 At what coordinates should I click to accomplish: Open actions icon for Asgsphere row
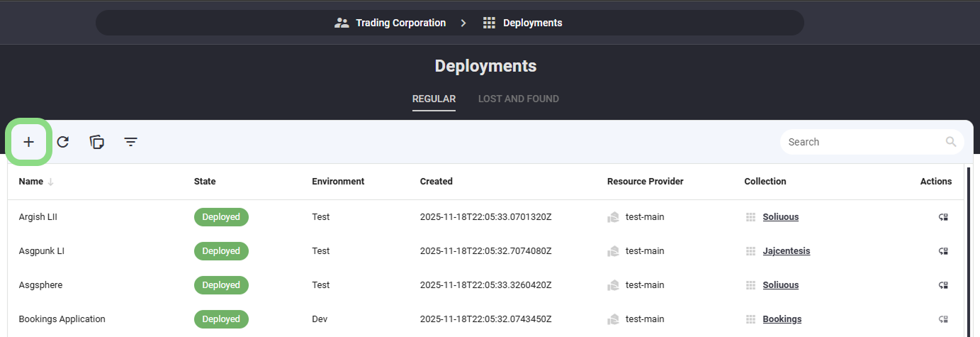[943, 285]
